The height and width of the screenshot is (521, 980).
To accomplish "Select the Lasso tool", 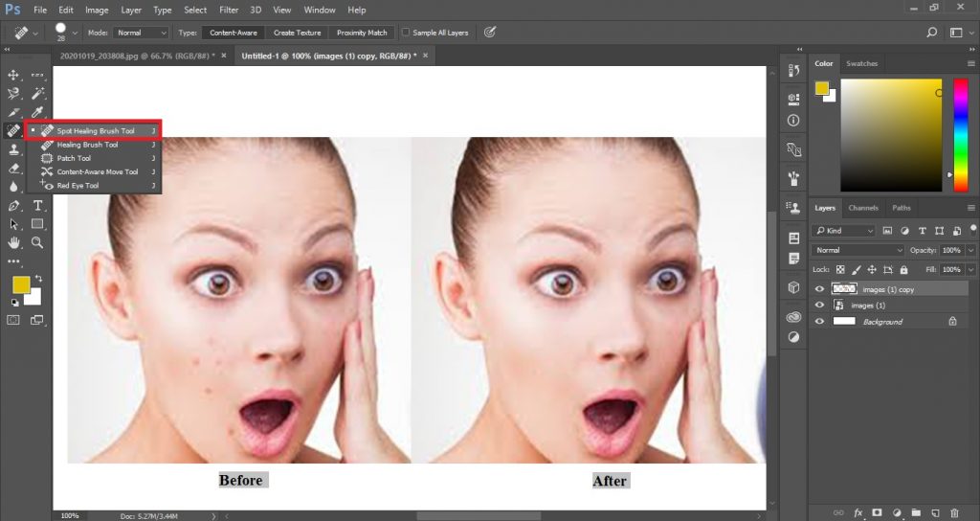I will 13,94.
